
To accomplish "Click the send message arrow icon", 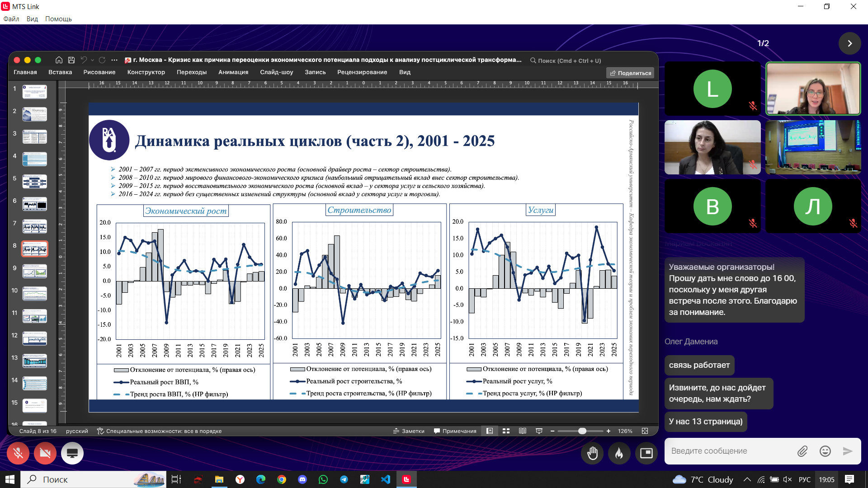I will click(x=848, y=451).
